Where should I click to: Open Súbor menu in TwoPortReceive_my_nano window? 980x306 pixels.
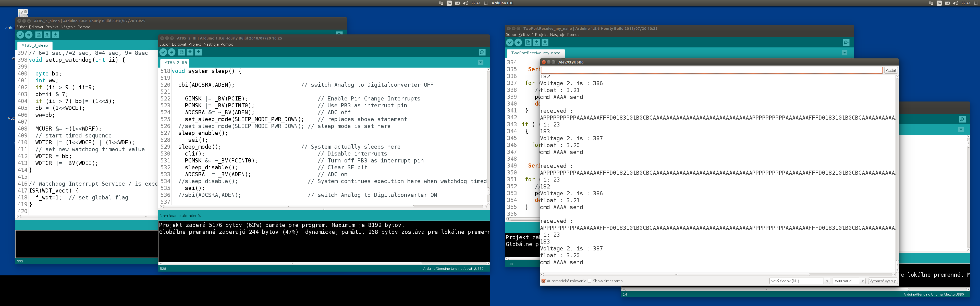click(511, 35)
